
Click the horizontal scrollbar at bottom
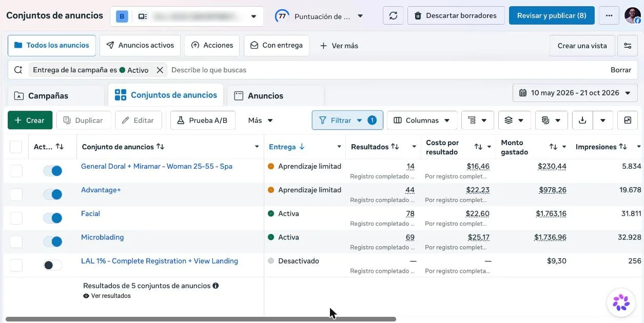pyautogui.click(x=201, y=319)
